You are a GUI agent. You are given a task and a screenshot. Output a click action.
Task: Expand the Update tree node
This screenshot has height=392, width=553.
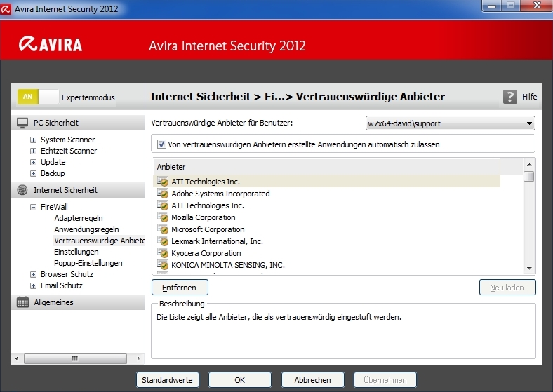tap(33, 163)
